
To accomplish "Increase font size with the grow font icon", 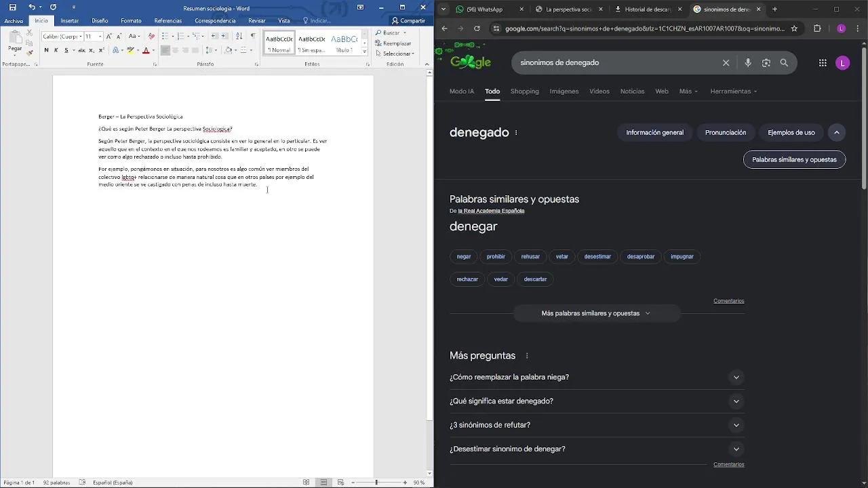I will [x=108, y=36].
